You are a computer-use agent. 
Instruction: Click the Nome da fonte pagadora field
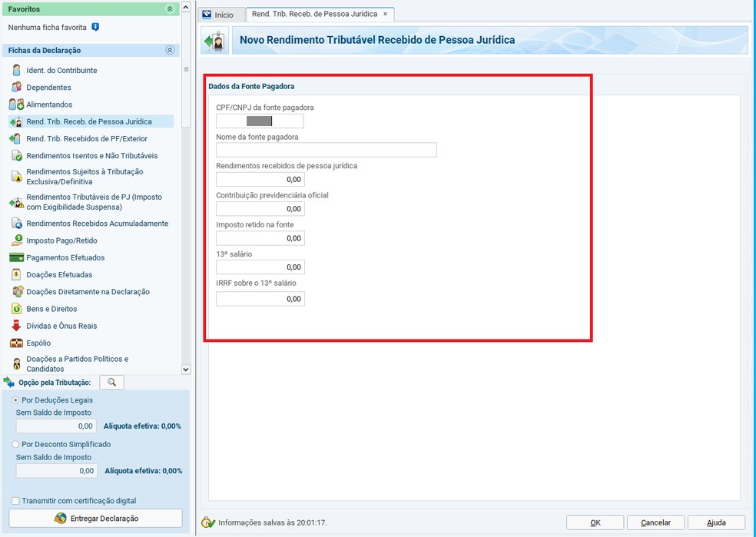tap(326, 150)
